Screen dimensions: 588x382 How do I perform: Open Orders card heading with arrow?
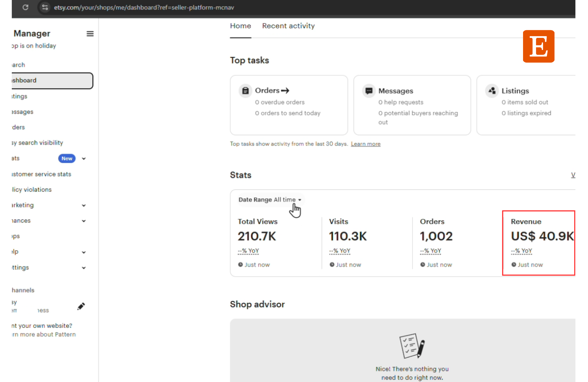point(272,91)
